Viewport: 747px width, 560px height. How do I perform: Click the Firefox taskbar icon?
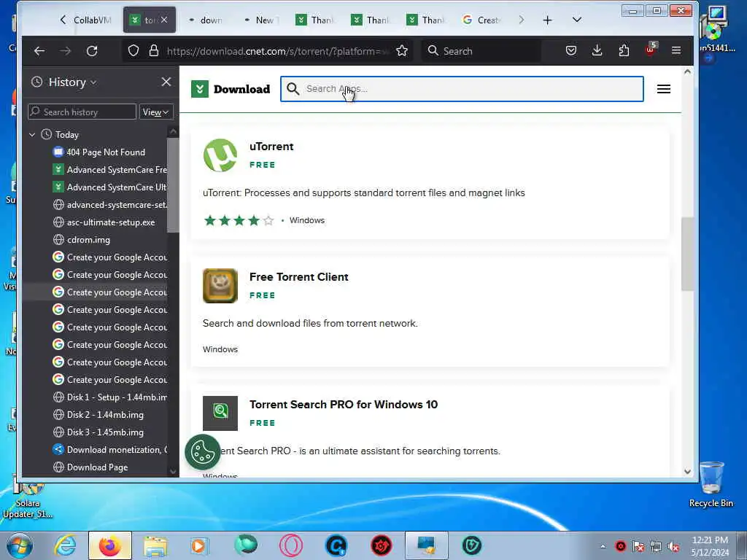109,545
